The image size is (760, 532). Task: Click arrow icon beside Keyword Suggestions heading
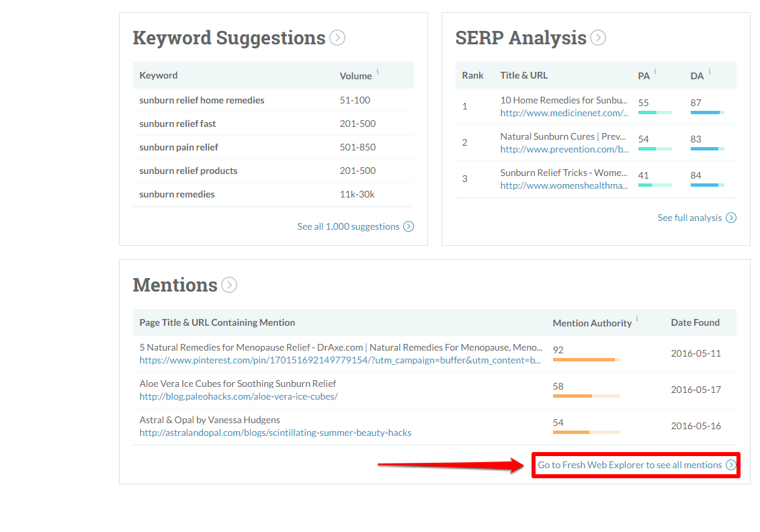coord(337,38)
